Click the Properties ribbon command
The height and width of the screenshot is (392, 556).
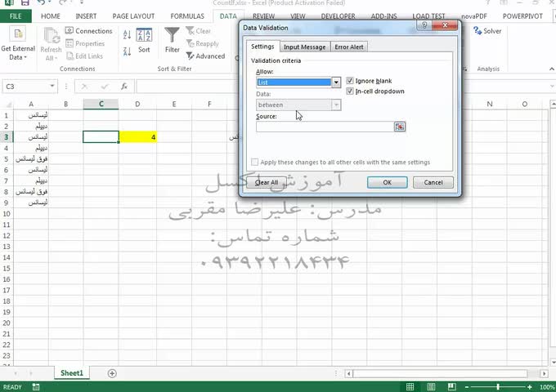(85, 43)
